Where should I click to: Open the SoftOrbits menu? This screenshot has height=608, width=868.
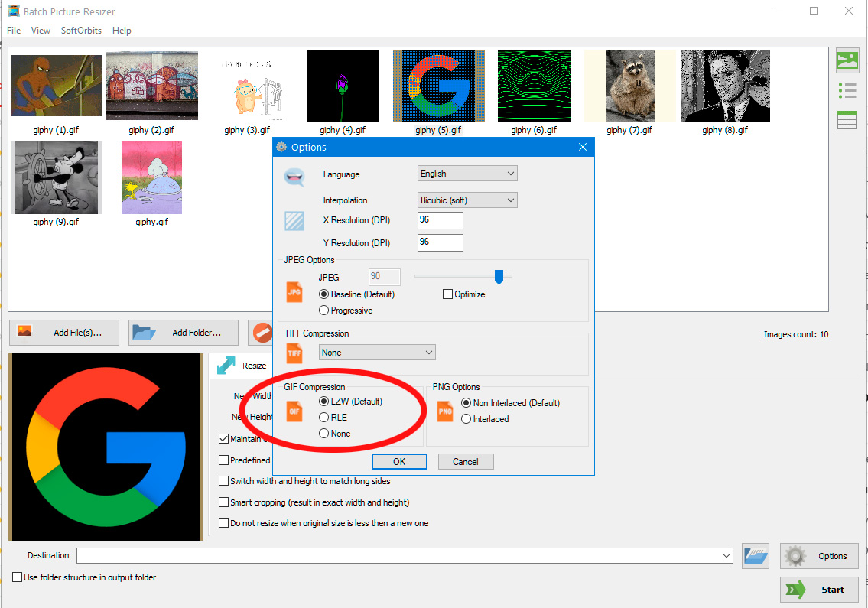[80, 31]
